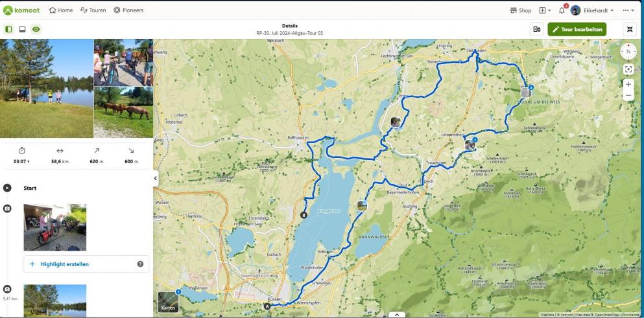
Task: Go to the Touren menu
Action: pos(93,10)
